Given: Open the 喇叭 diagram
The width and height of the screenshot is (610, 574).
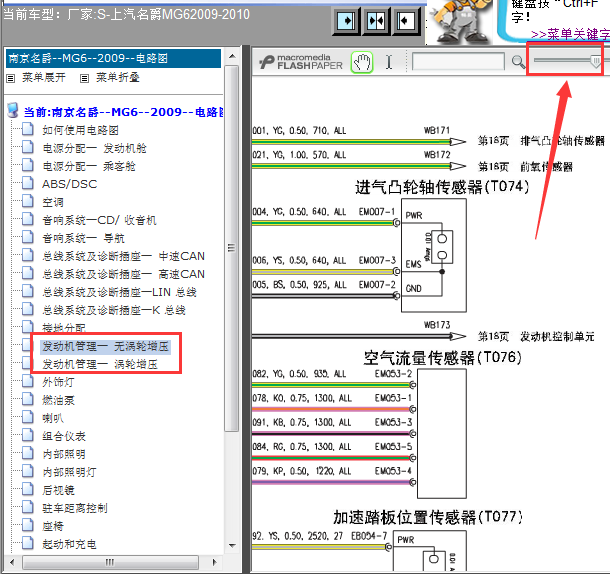Looking at the screenshot, I should click(53, 418).
